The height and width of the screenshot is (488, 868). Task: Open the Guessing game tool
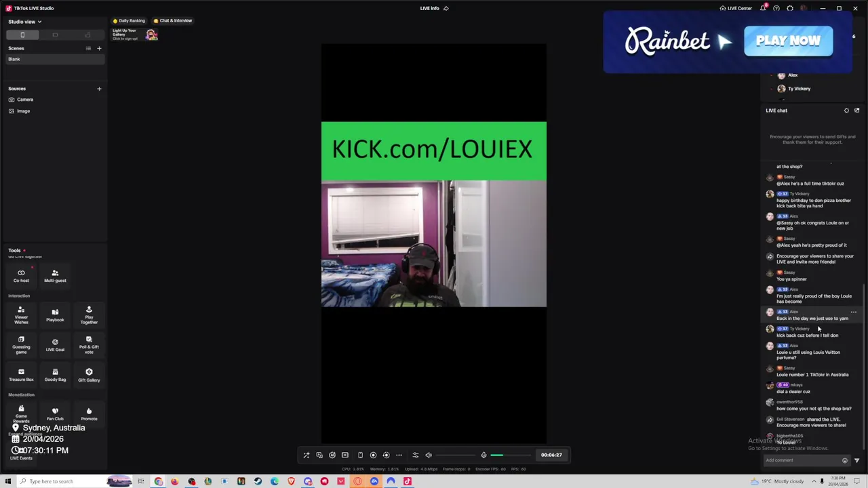coord(21,346)
